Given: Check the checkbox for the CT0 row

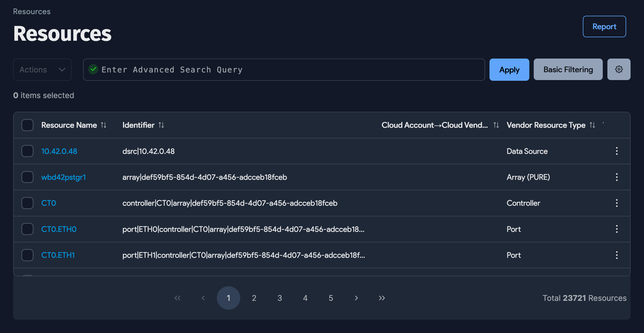Looking at the screenshot, I should coord(27,203).
